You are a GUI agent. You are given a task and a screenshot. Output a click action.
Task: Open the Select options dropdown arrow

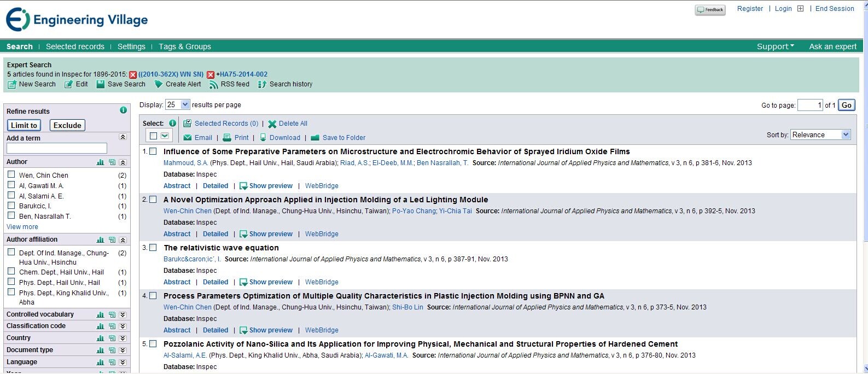point(165,136)
